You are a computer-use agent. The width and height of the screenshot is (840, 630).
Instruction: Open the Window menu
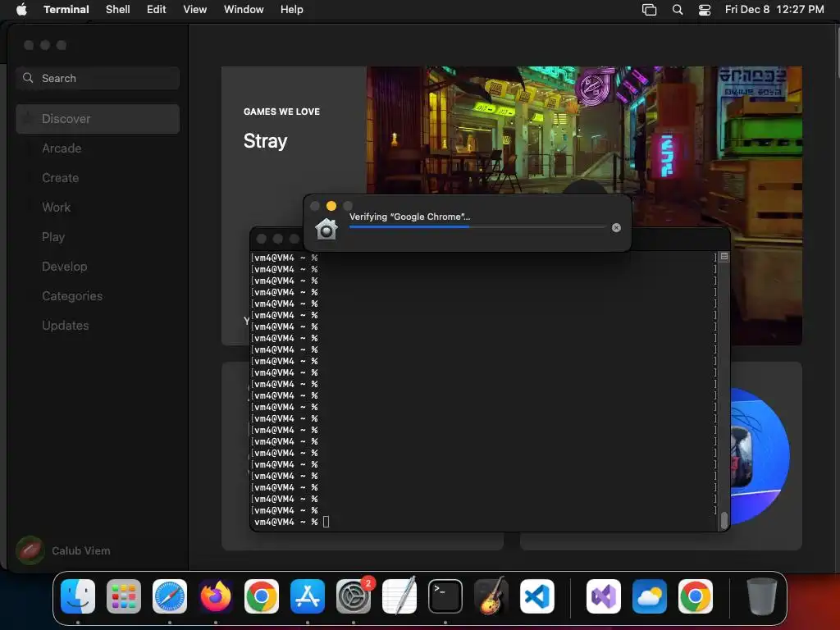(244, 9)
